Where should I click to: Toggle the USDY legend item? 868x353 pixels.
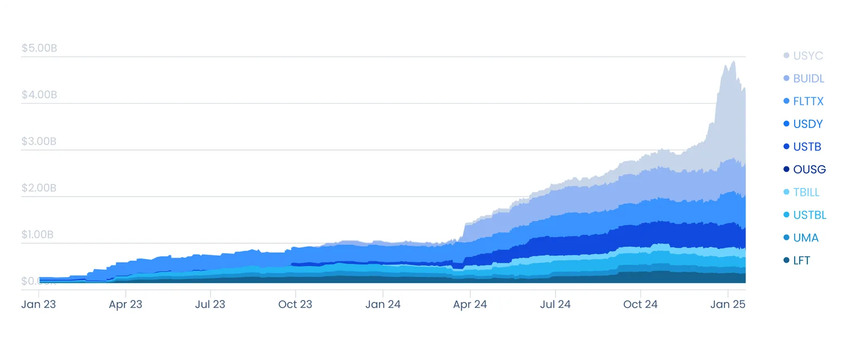click(x=803, y=124)
